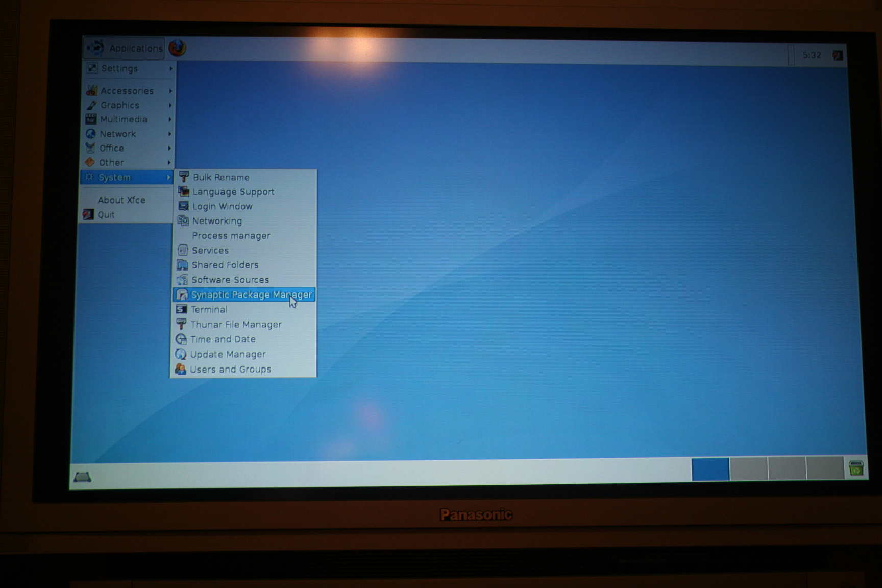Image resolution: width=882 pixels, height=588 pixels.
Task: Click the Language Support icon
Action: coord(184,191)
